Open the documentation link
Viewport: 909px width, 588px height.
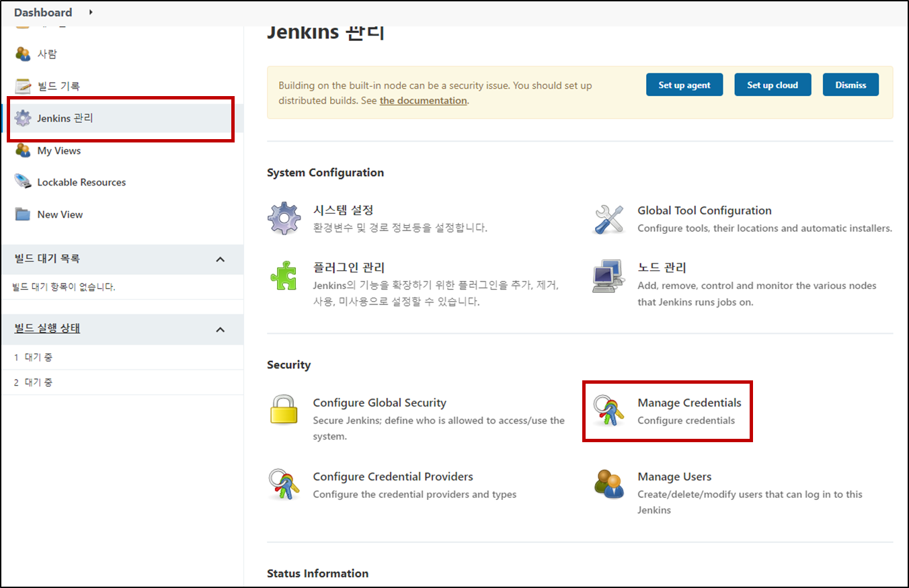tap(423, 101)
